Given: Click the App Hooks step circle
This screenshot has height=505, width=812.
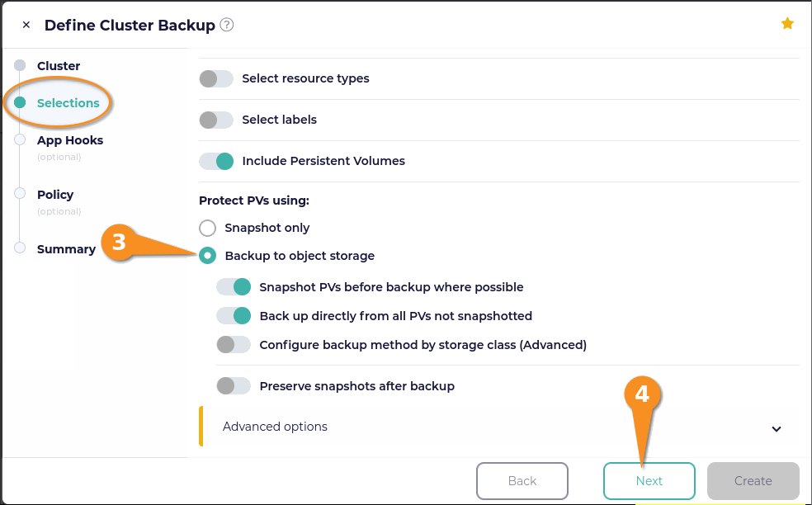Looking at the screenshot, I should [20, 139].
